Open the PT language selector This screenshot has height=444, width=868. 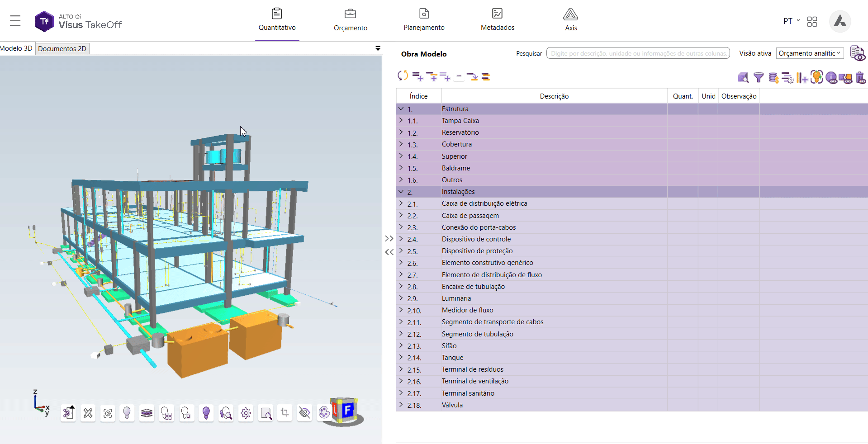pyautogui.click(x=791, y=21)
